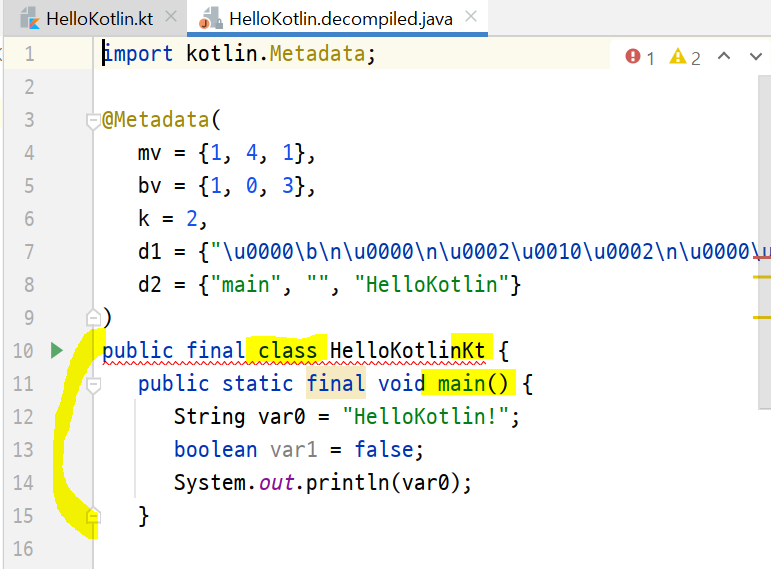Click line number 13 in the gutter

point(23,449)
